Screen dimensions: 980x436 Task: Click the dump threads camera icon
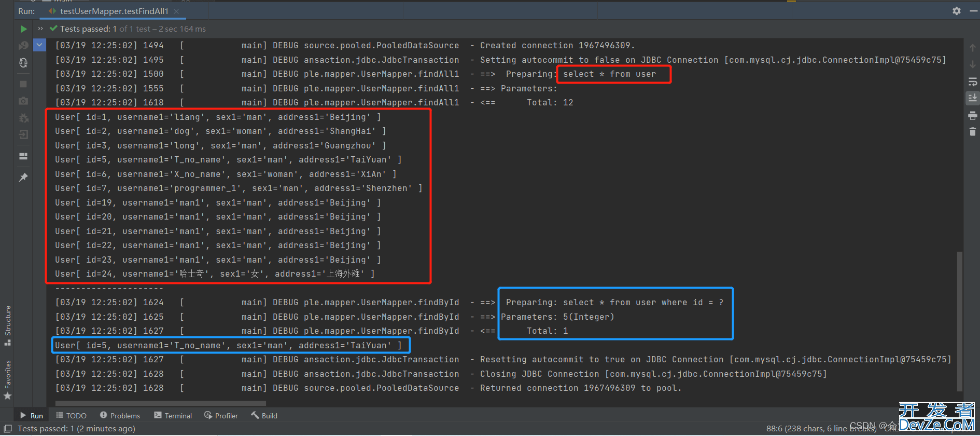23,101
